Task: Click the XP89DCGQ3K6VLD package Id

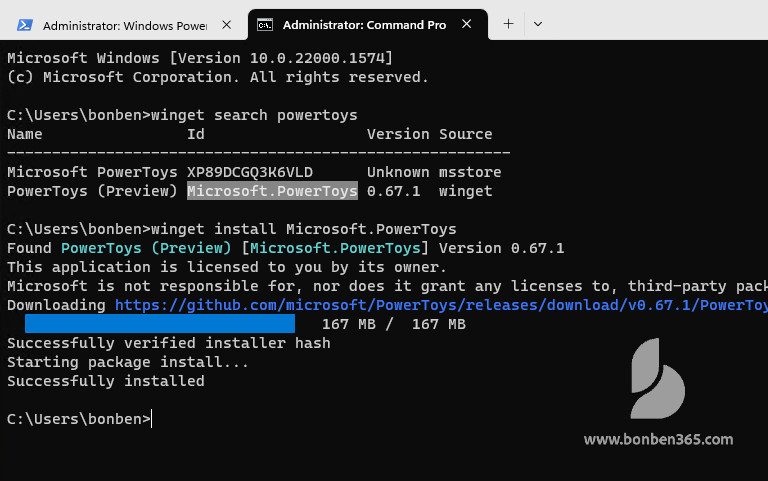Action: pyautogui.click(x=250, y=172)
